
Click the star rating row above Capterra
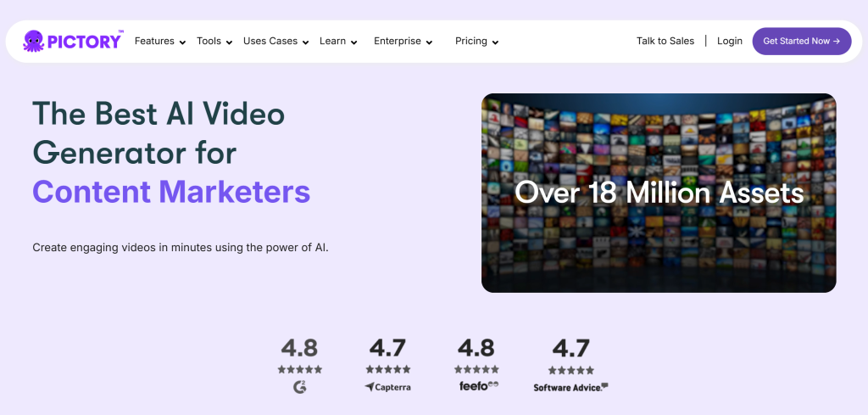[x=388, y=369]
